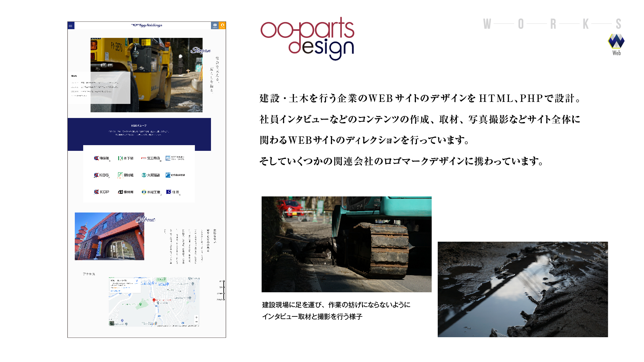Click the oo-parts design logo
644x362 pixels.
point(307,39)
